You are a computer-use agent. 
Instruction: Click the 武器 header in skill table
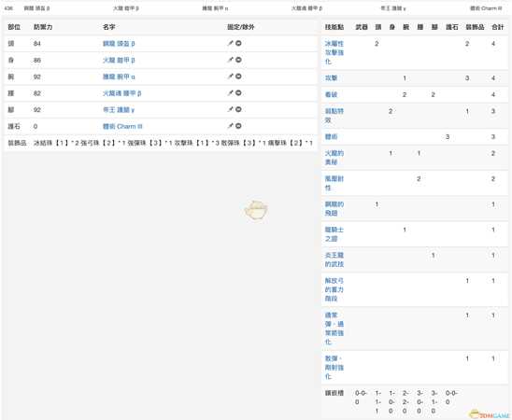coord(362,27)
